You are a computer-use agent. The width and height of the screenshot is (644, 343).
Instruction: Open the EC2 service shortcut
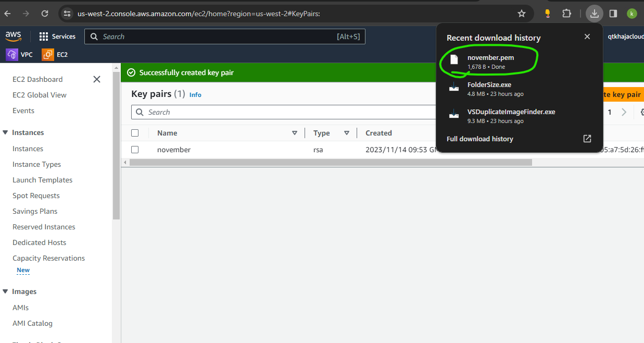pos(55,54)
